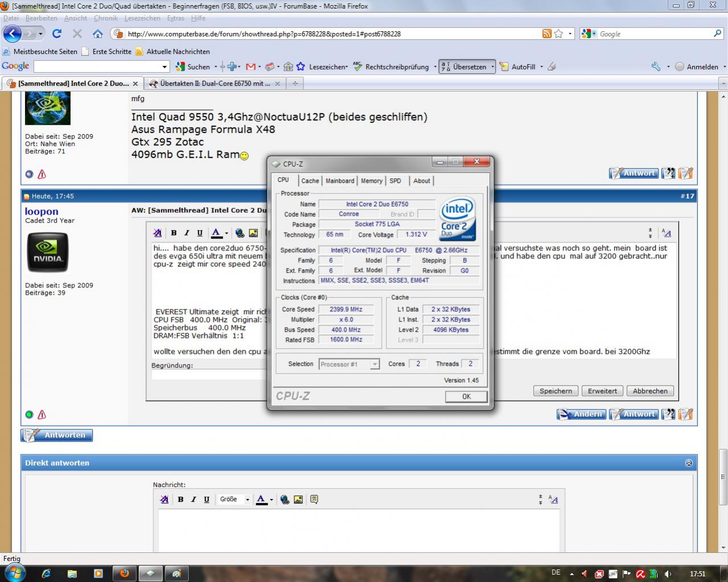Click bold icon in Direkt antworten editor
The image size is (728, 582).
coord(180,499)
